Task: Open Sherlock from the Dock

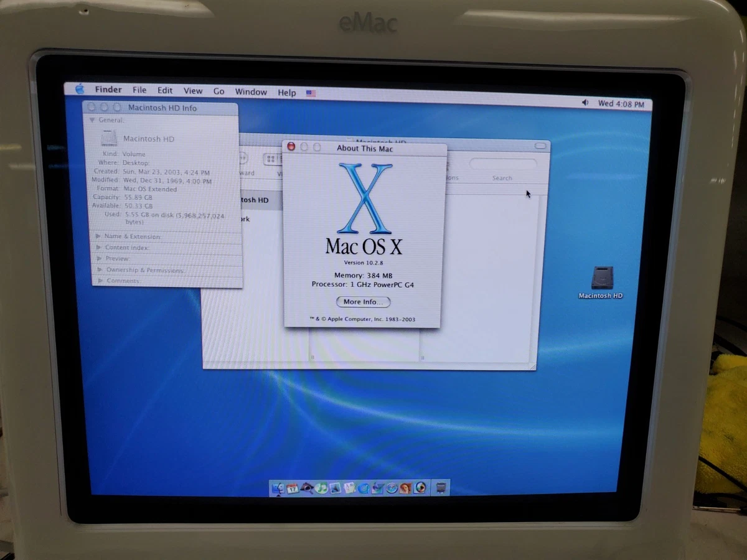Action: pos(308,488)
